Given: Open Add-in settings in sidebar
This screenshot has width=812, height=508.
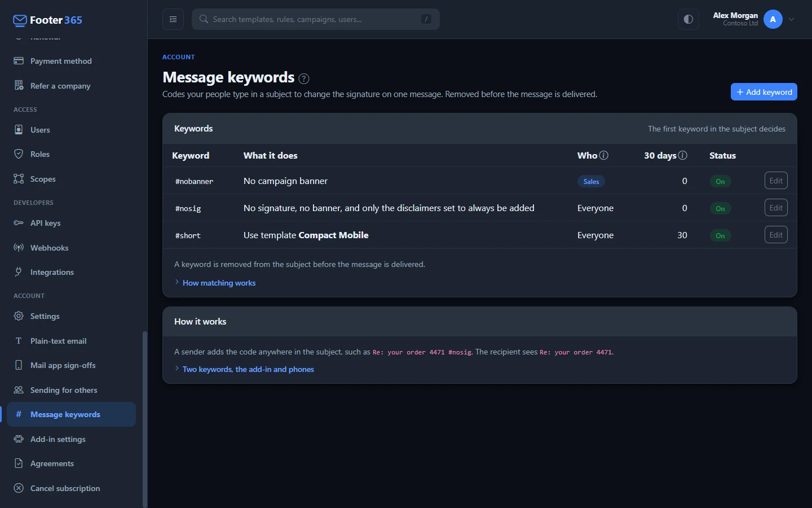Looking at the screenshot, I should [x=71, y=439].
